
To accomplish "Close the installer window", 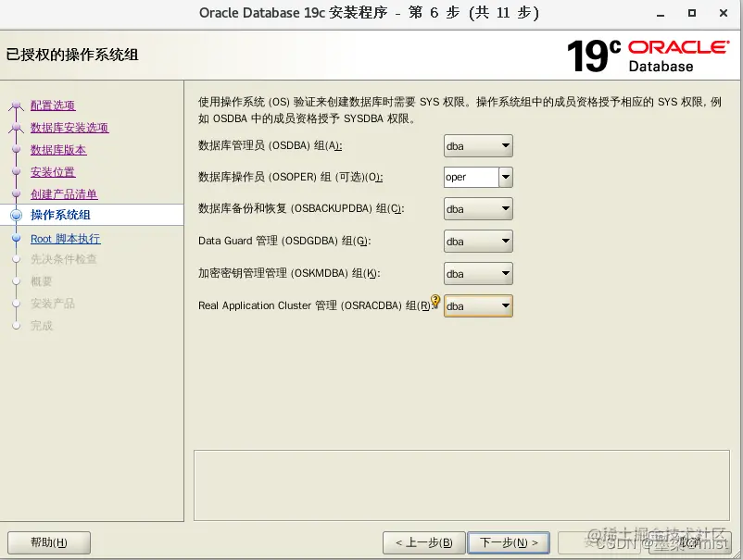I will coord(724,13).
